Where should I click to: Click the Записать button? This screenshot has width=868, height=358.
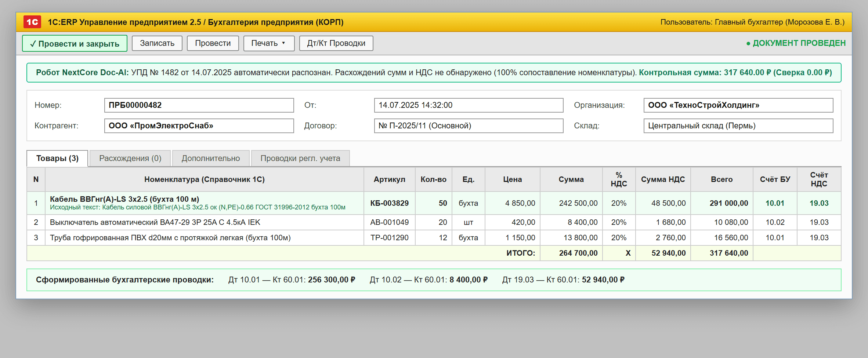(x=157, y=43)
